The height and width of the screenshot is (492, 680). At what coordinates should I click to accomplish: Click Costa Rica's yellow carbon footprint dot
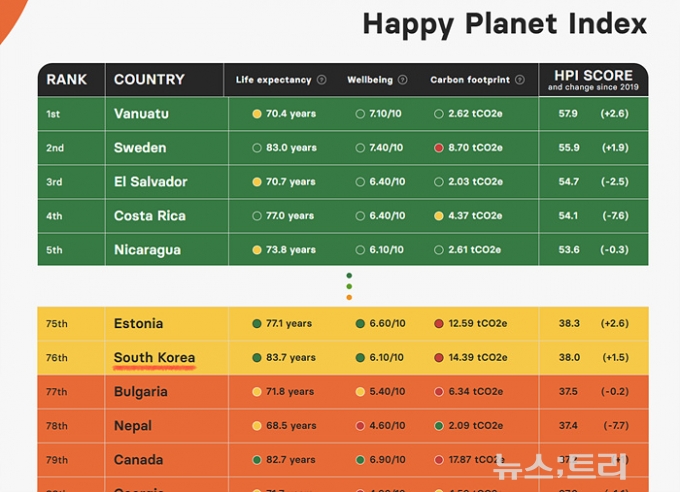(x=439, y=216)
